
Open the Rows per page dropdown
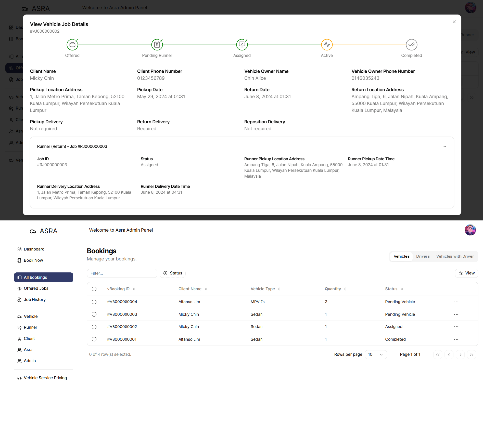[x=376, y=355]
